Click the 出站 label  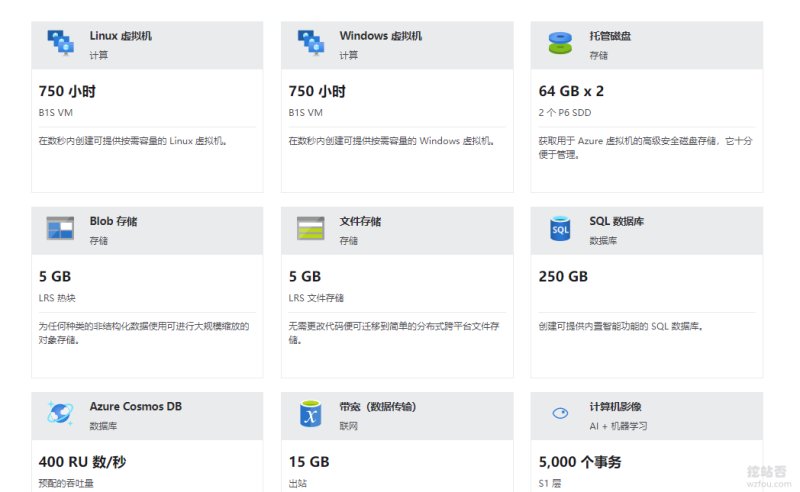pos(297,483)
